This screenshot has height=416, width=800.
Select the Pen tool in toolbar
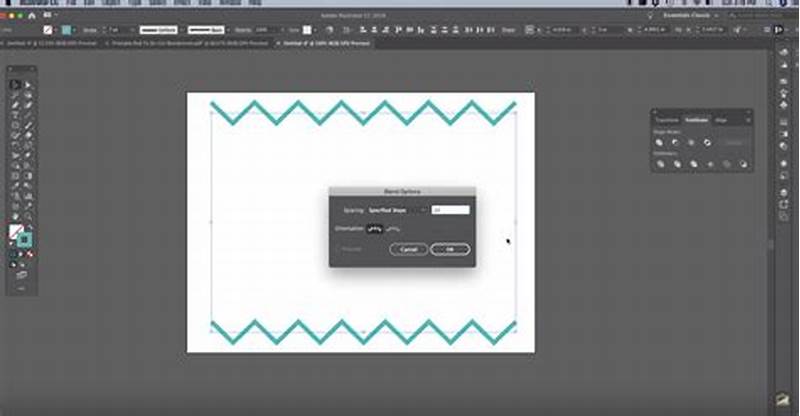(15, 105)
